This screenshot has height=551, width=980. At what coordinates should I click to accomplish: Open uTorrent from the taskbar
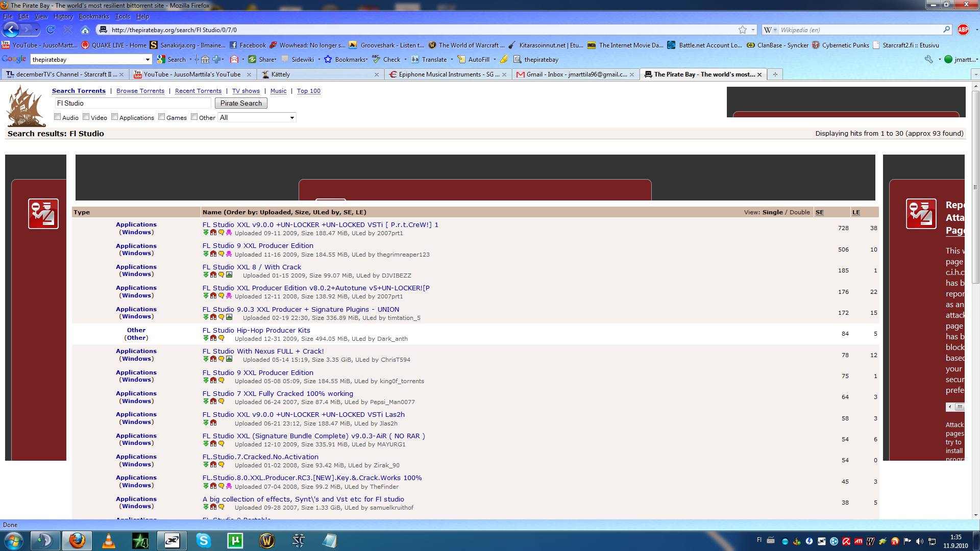235,540
